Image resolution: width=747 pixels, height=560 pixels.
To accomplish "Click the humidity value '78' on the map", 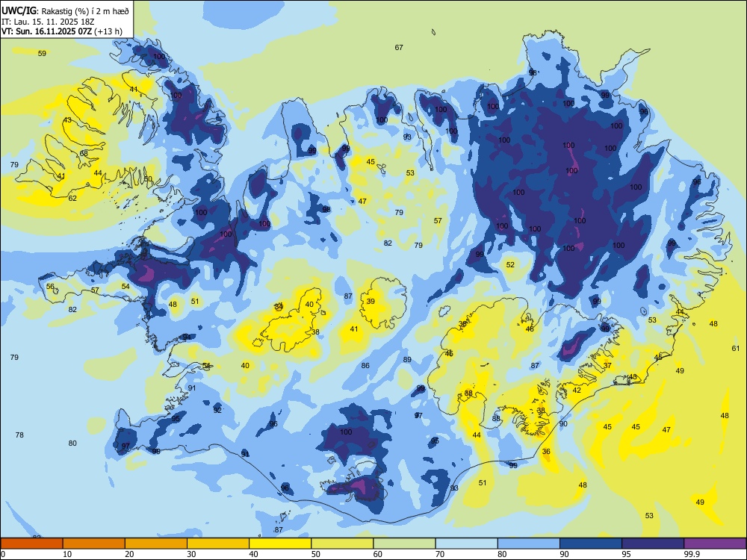I will 19,435.
